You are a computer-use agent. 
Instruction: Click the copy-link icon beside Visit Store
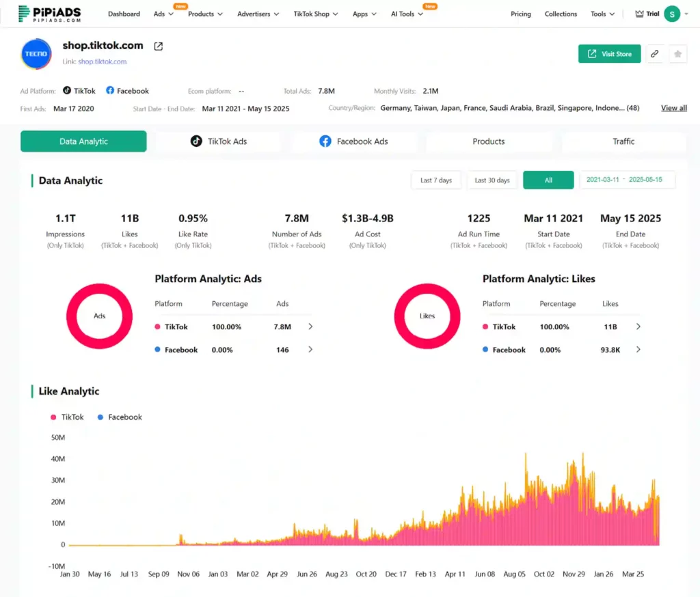point(654,53)
